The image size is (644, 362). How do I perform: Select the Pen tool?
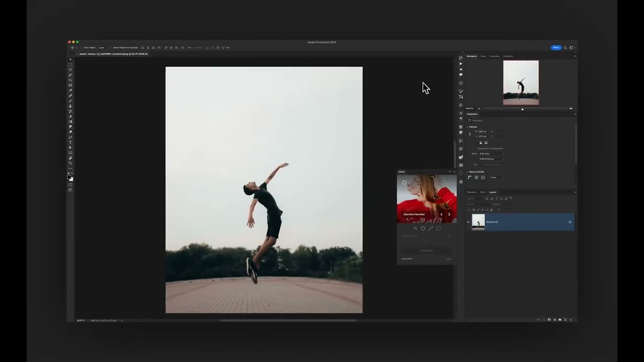pyautogui.click(x=70, y=137)
